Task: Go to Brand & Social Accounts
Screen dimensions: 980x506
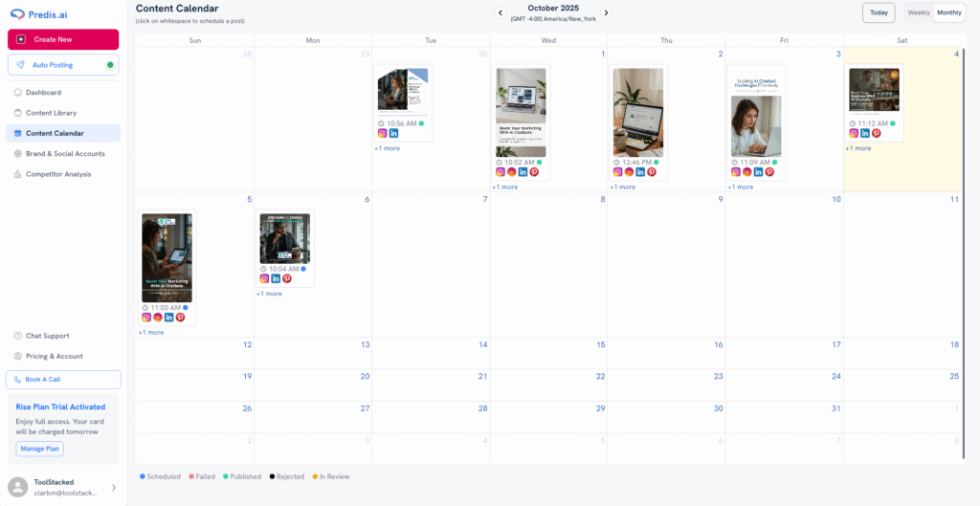Action: click(x=65, y=153)
